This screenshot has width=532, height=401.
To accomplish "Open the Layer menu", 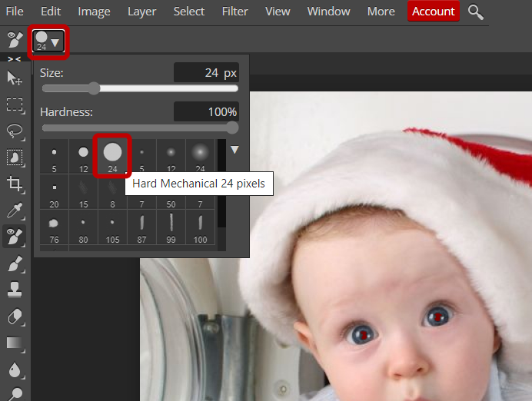I will click(141, 12).
